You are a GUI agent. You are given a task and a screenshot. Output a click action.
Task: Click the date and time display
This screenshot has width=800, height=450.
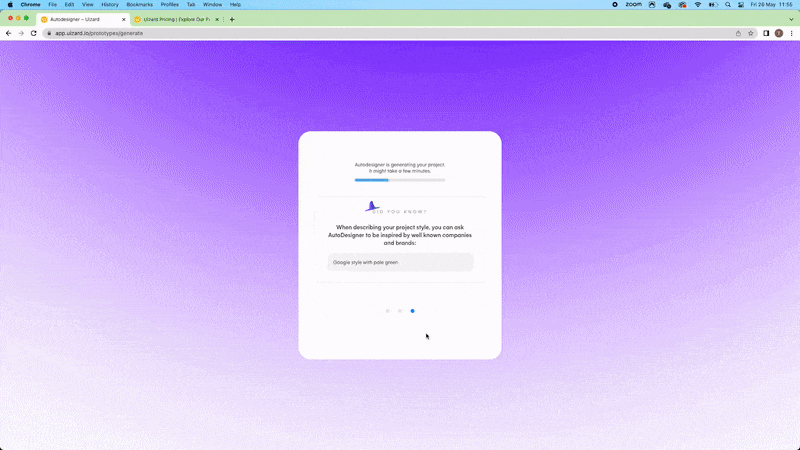click(x=771, y=5)
